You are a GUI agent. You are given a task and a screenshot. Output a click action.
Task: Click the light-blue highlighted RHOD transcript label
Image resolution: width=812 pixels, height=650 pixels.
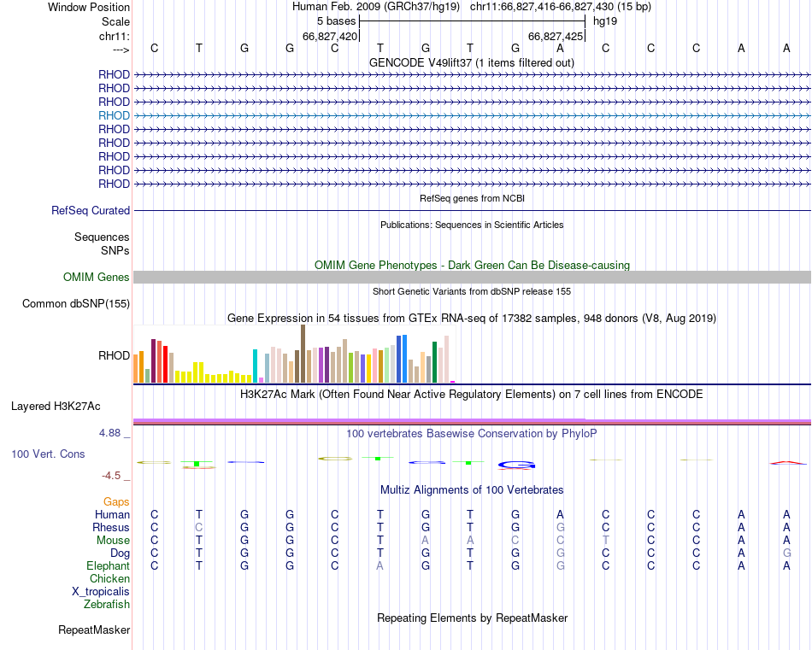(x=114, y=115)
